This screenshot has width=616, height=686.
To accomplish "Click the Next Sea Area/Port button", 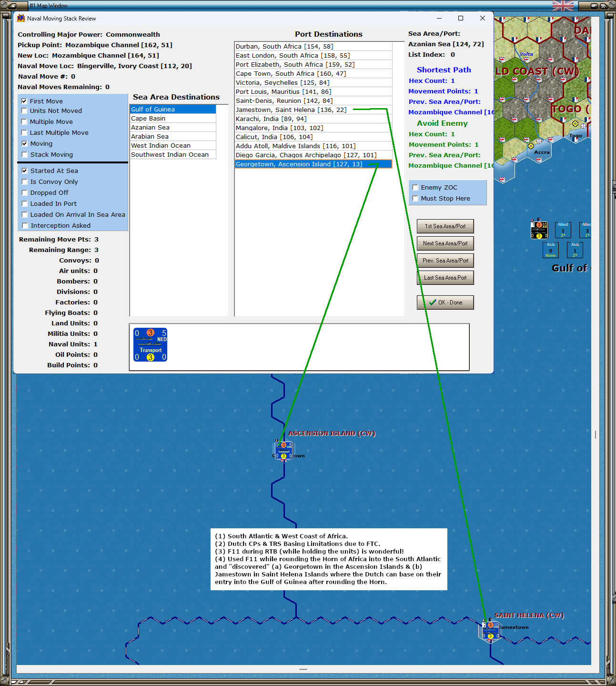I will coord(445,243).
